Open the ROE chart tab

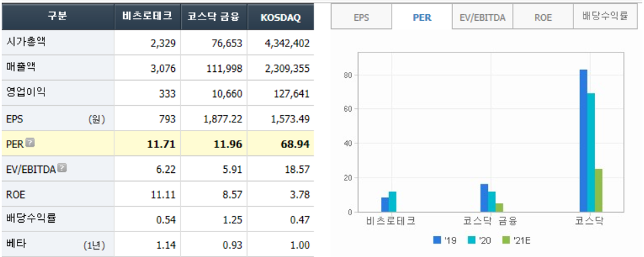(543, 17)
